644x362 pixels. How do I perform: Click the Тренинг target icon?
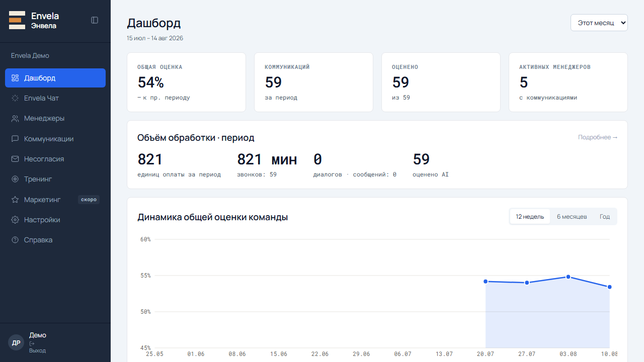tap(15, 179)
